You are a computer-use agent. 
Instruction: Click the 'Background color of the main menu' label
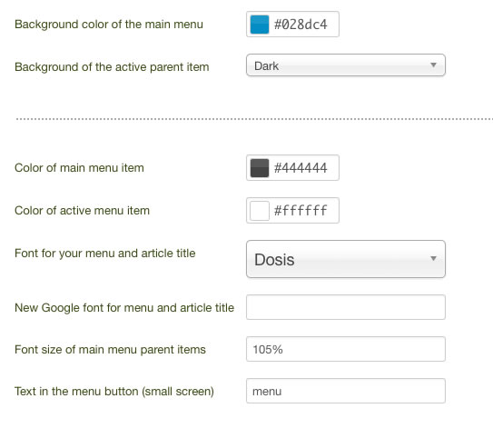coord(109,25)
